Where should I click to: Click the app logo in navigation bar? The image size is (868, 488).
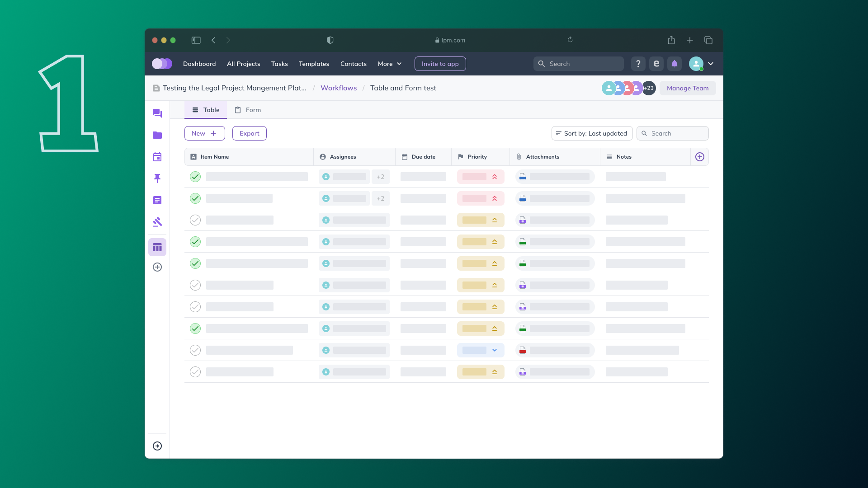(162, 64)
